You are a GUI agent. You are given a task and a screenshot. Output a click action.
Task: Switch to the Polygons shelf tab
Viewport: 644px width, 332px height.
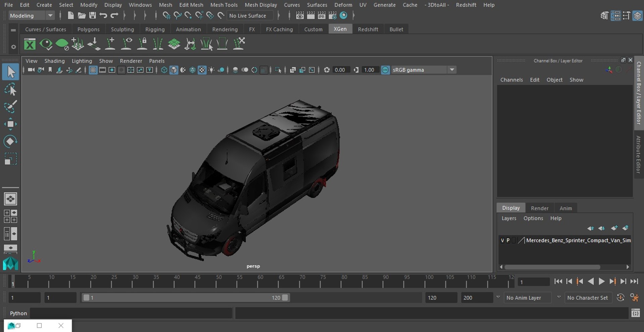[x=88, y=29]
